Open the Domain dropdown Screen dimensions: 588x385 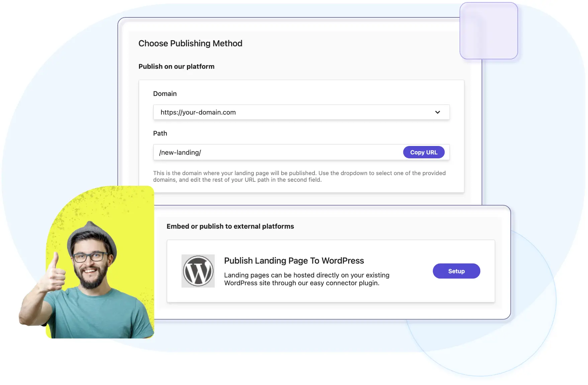pos(301,112)
